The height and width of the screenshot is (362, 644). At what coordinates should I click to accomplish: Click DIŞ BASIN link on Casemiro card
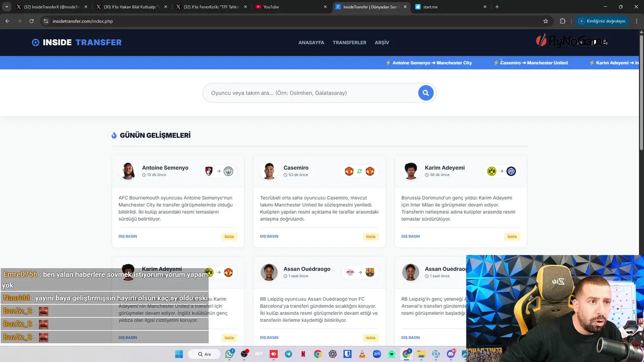(x=269, y=236)
